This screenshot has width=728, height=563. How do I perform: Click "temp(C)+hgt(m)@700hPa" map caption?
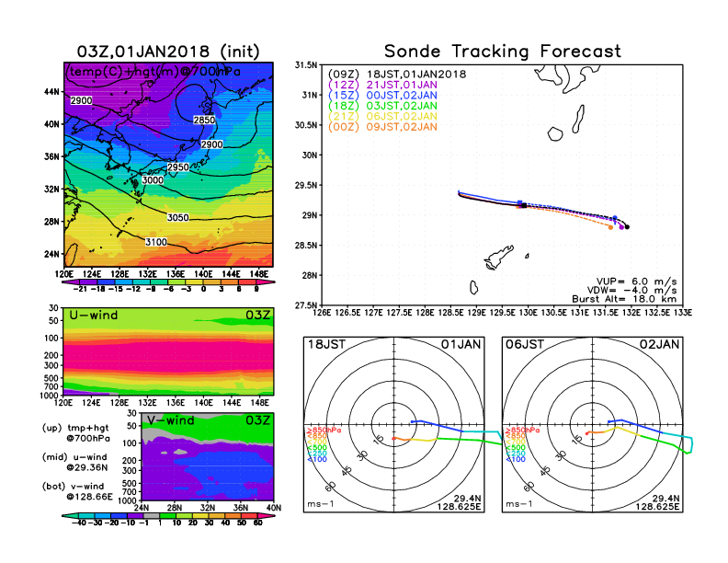pos(154,72)
